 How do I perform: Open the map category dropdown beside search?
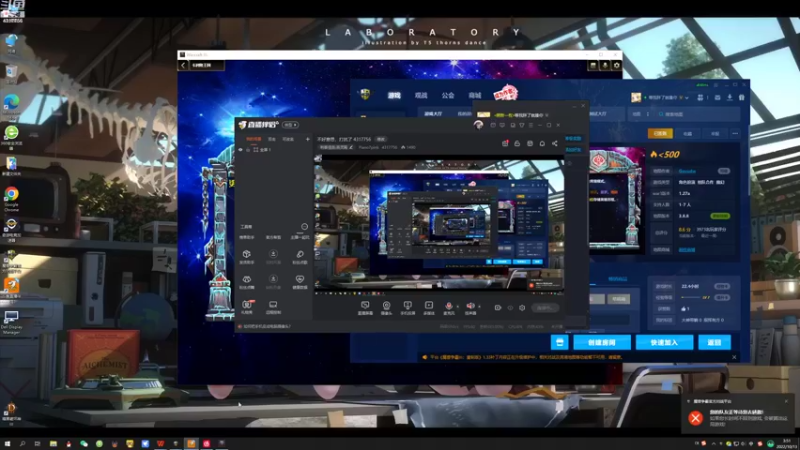click(x=640, y=114)
